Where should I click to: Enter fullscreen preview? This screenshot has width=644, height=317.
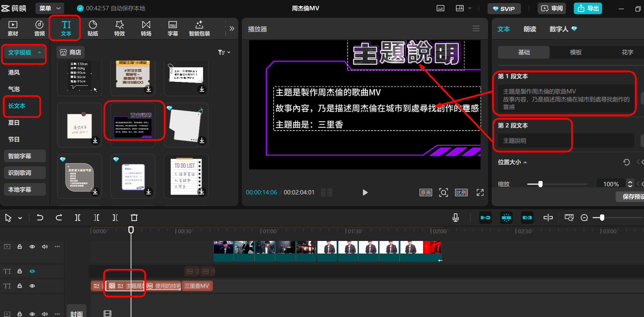tap(480, 193)
